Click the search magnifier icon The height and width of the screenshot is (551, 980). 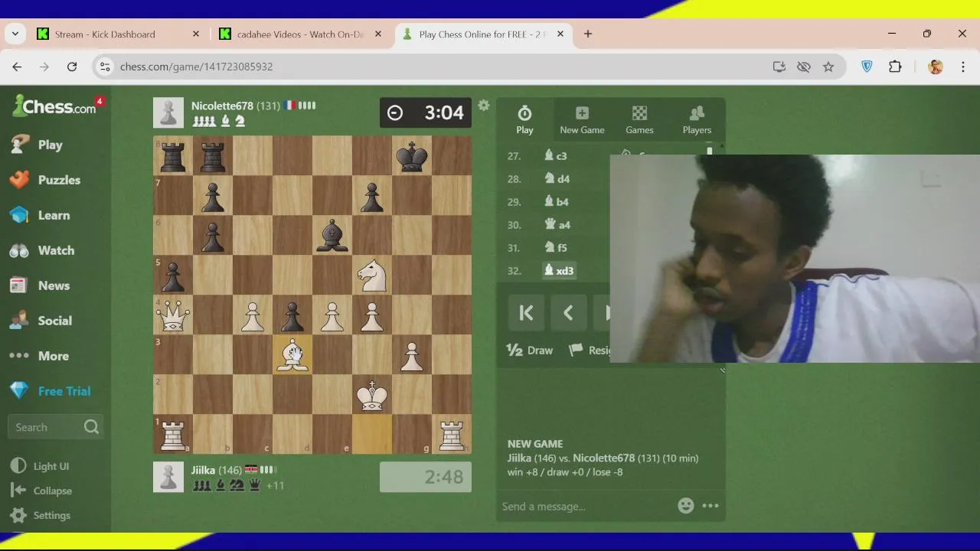(x=91, y=427)
